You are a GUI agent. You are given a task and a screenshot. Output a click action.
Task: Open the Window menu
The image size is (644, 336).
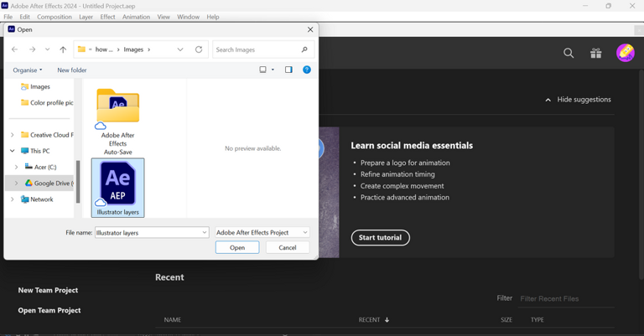point(188,17)
